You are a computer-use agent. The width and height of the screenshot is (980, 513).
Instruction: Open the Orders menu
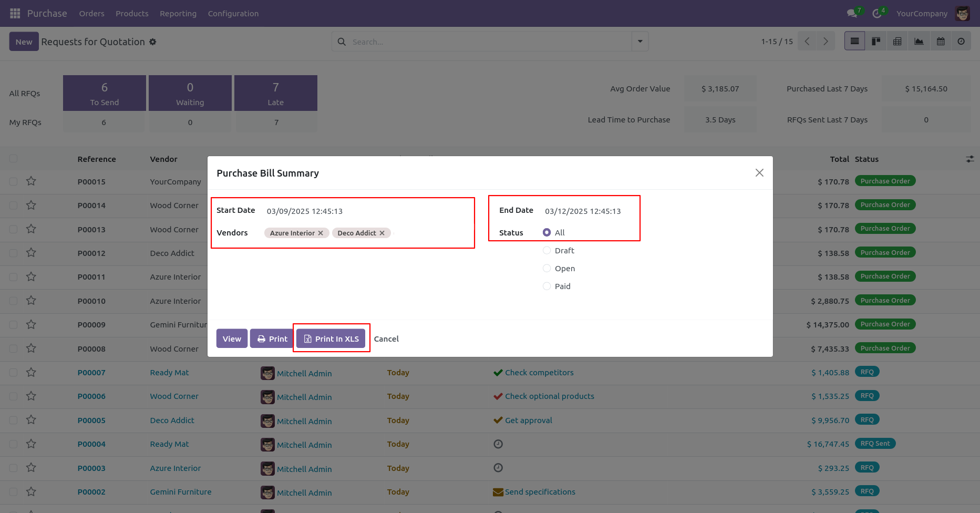point(91,13)
